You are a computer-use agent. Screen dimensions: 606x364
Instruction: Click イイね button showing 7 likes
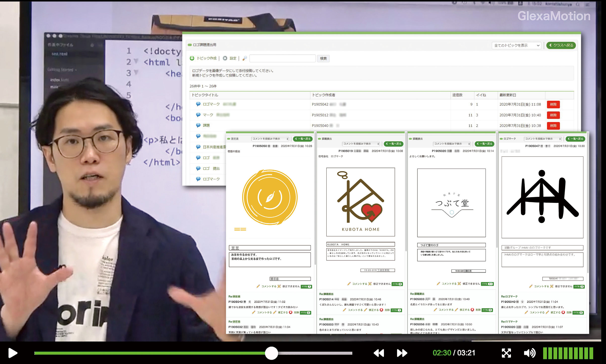(307, 287)
